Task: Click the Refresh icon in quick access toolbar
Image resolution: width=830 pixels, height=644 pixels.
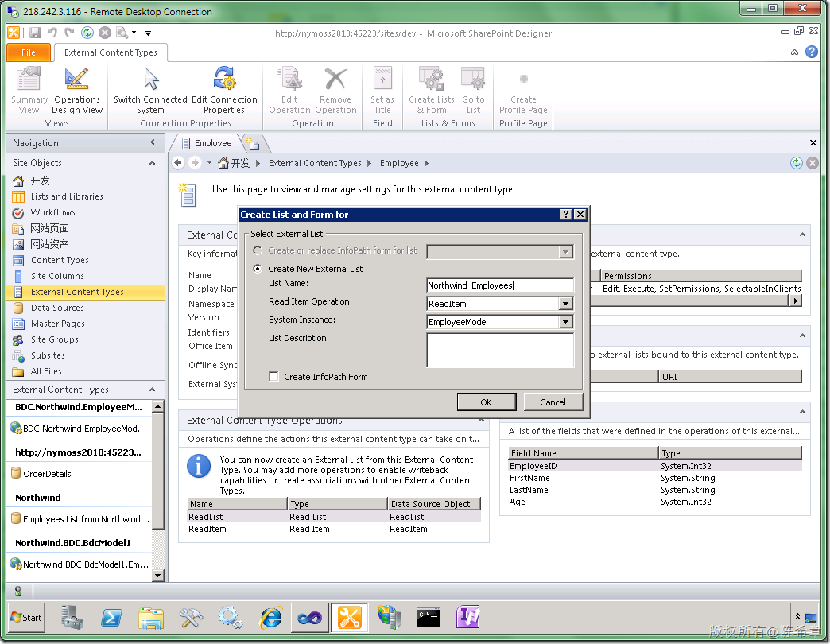Action: (x=87, y=33)
